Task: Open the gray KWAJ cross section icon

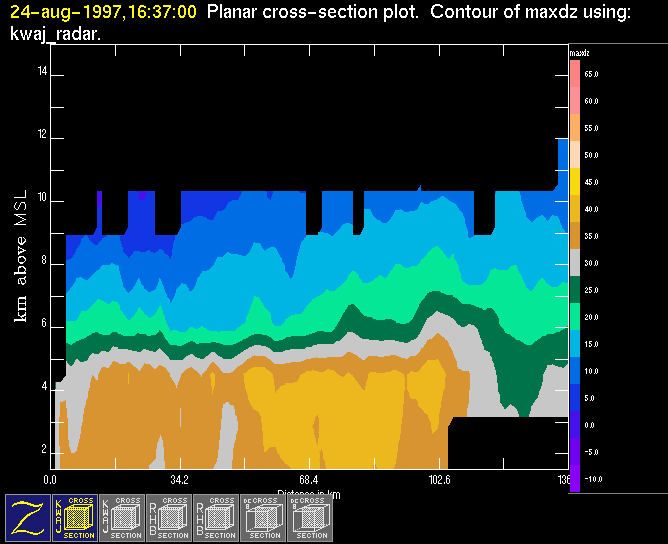Action: pos(122,517)
